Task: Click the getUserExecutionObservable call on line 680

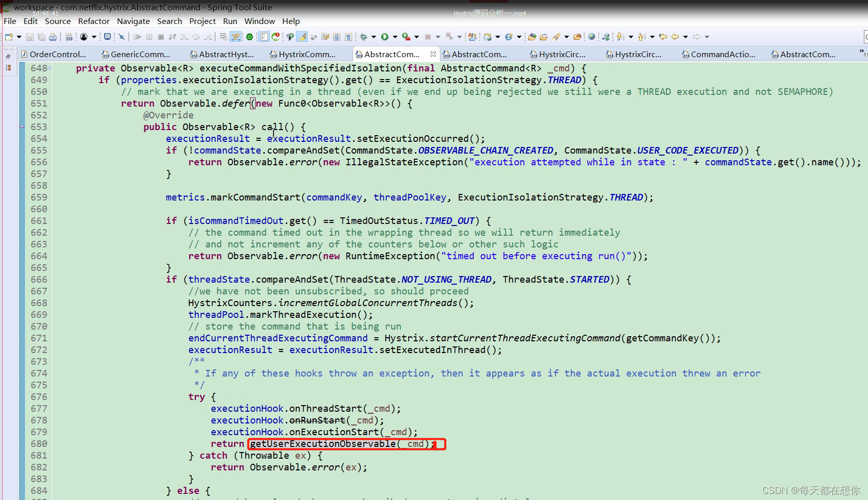Action: [323, 444]
